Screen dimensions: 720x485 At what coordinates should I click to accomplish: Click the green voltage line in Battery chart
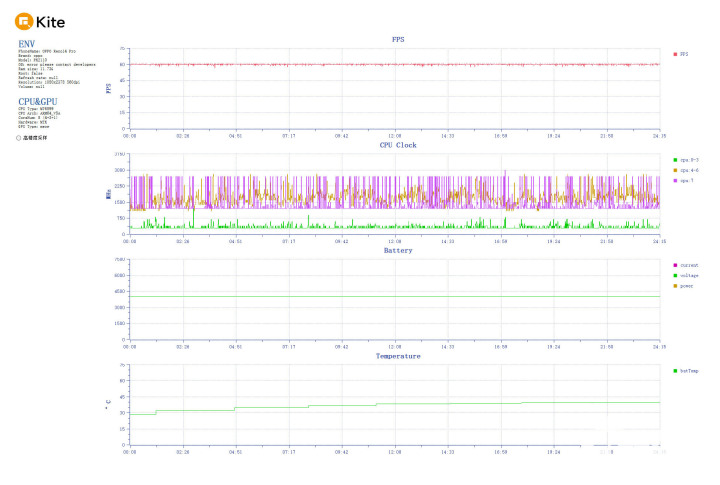coord(395,296)
